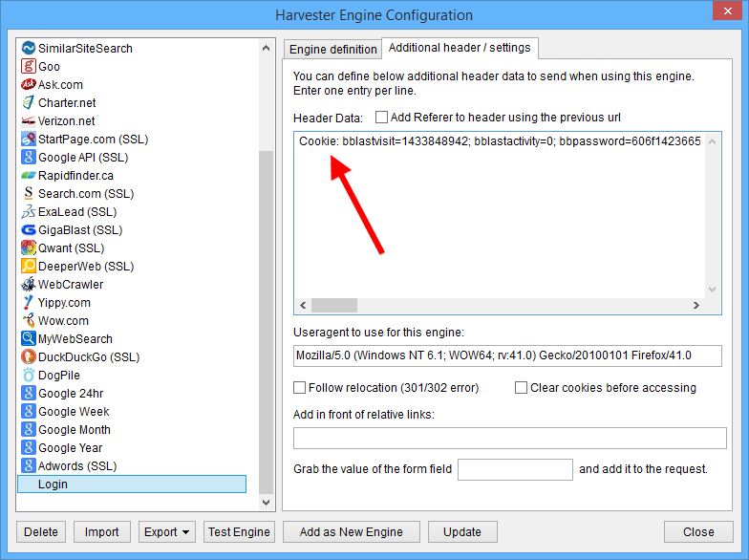Image resolution: width=749 pixels, height=560 pixels.
Task: Click the DuckDuckGo (SSL) icon
Action: coord(29,356)
